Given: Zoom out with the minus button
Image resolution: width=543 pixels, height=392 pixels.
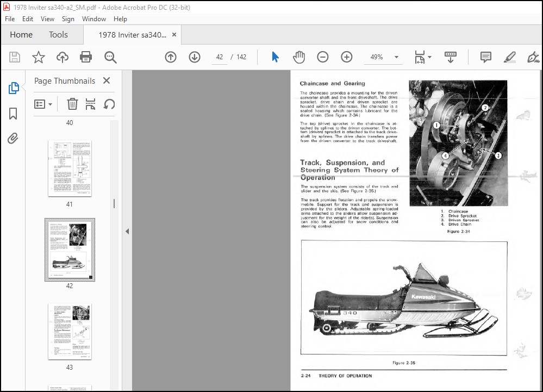Looking at the screenshot, I should [x=323, y=57].
